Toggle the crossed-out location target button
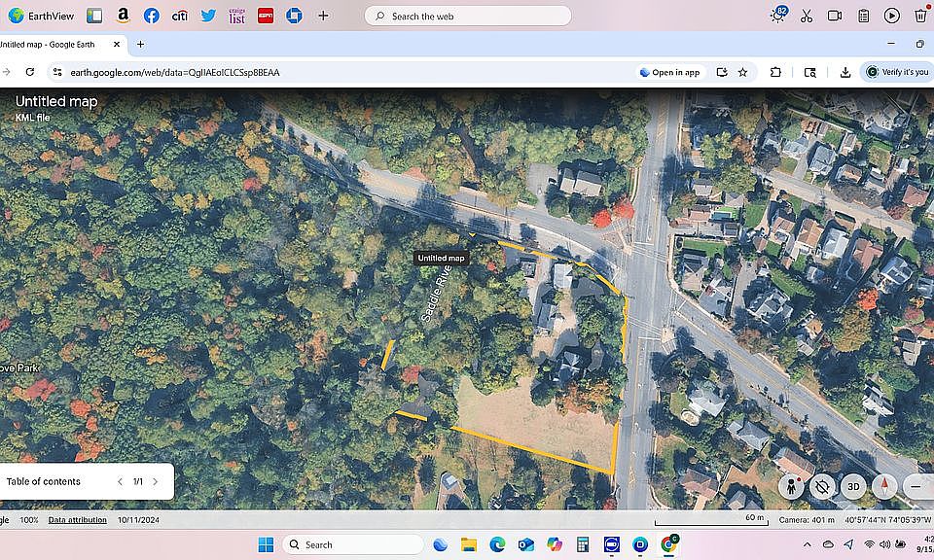Image resolution: width=934 pixels, height=560 pixels. (822, 486)
